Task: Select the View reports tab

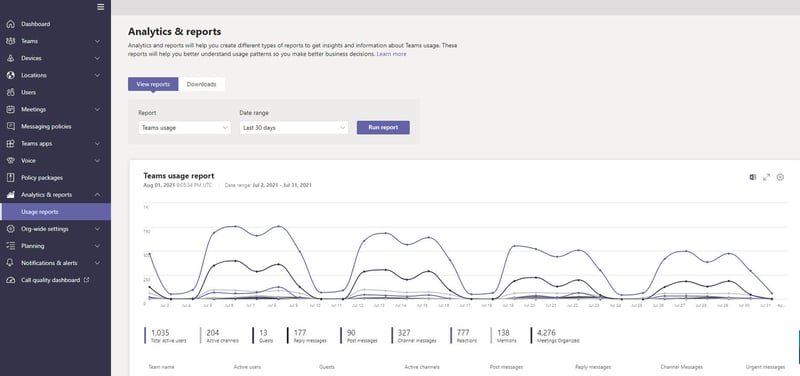Action: pos(153,84)
